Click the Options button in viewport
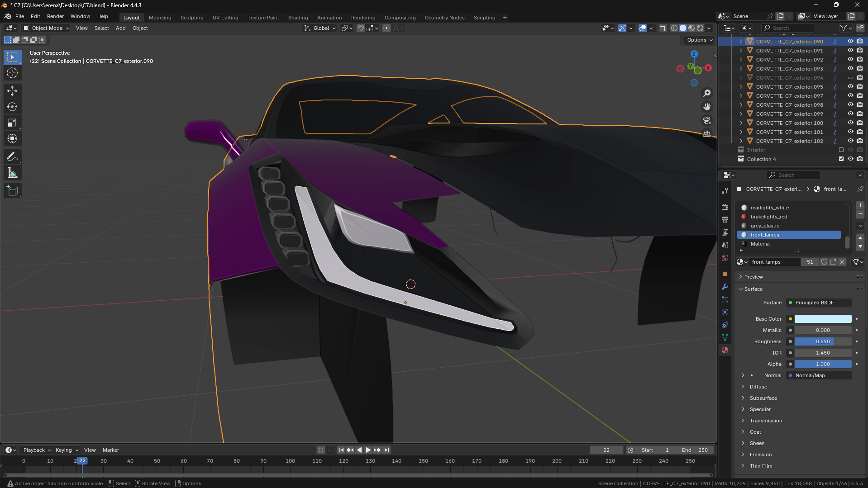This screenshot has height=488, width=868. (x=699, y=40)
